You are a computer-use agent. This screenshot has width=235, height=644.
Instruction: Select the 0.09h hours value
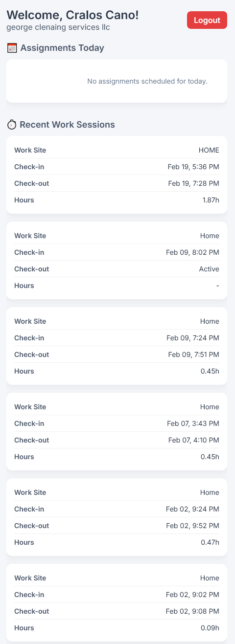click(x=210, y=628)
